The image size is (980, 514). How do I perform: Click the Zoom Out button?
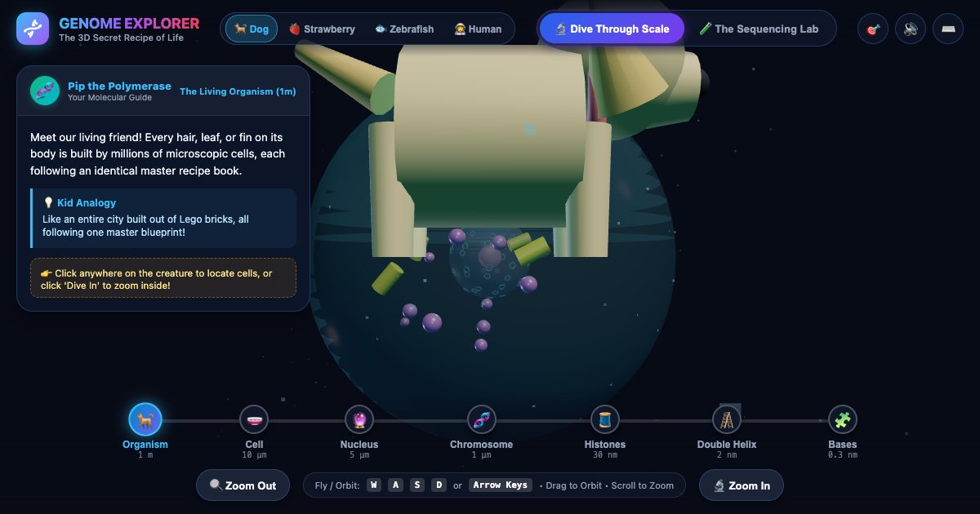243,485
